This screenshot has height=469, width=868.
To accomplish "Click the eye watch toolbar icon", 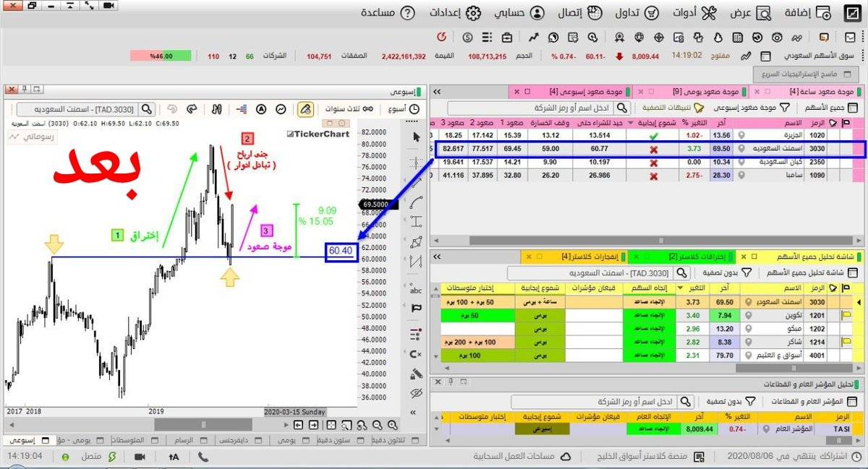I will coord(777,37).
